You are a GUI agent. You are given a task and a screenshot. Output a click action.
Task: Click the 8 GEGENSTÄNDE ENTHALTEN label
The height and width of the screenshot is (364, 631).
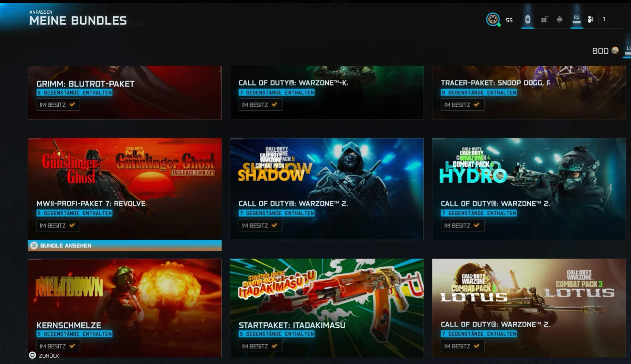click(x=75, y=213)
